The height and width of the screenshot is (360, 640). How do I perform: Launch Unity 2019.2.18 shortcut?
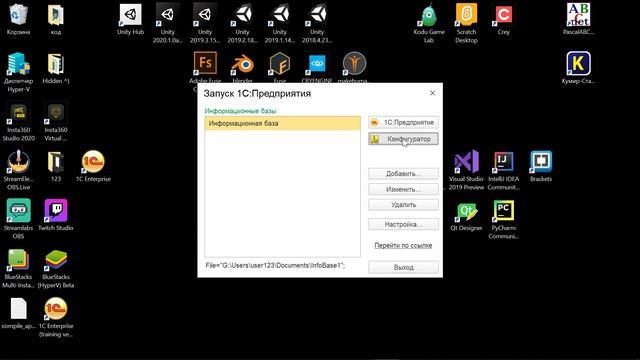coord(242,24)
